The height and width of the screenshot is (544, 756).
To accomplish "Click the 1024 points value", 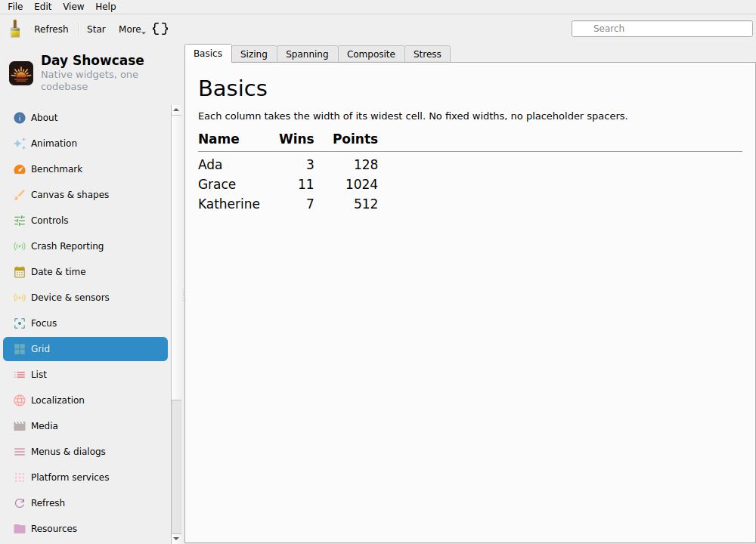I will [361, 184].
